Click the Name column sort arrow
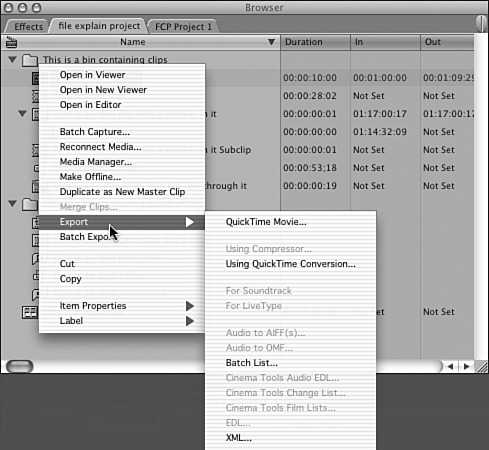489x450 pixels. (x=271, y=42)
